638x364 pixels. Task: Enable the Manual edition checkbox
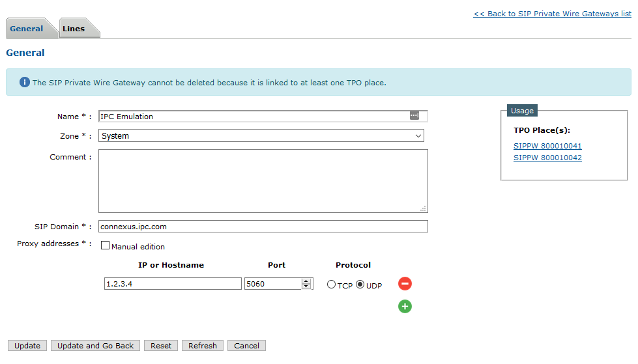(x=105, y=245)
